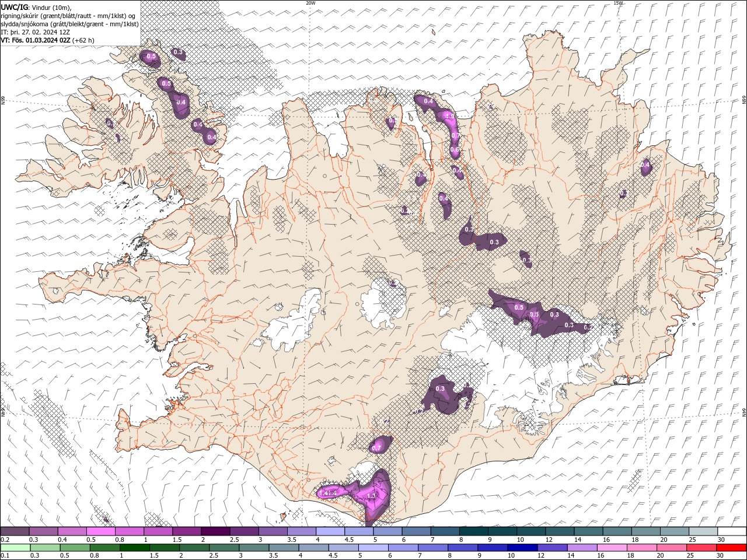Click the '20W' longitude label
The width and height of the screenshot is (747, 560).
[310, 3]
